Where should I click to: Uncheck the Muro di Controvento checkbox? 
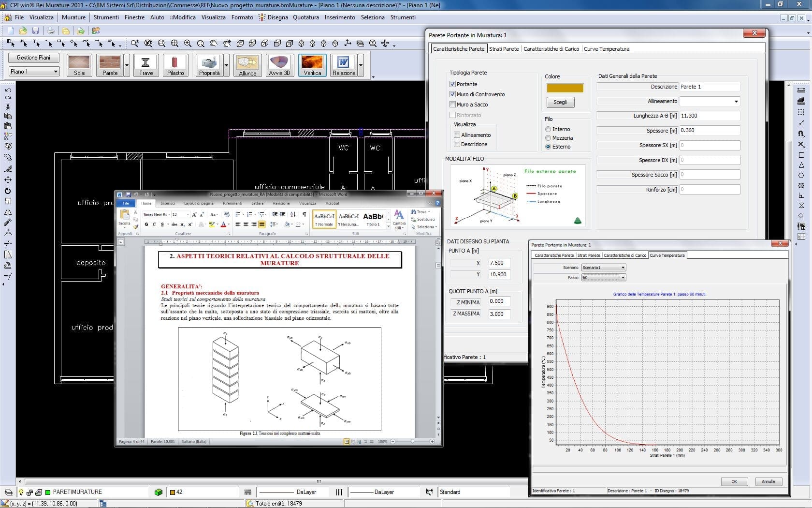(453, 94)
